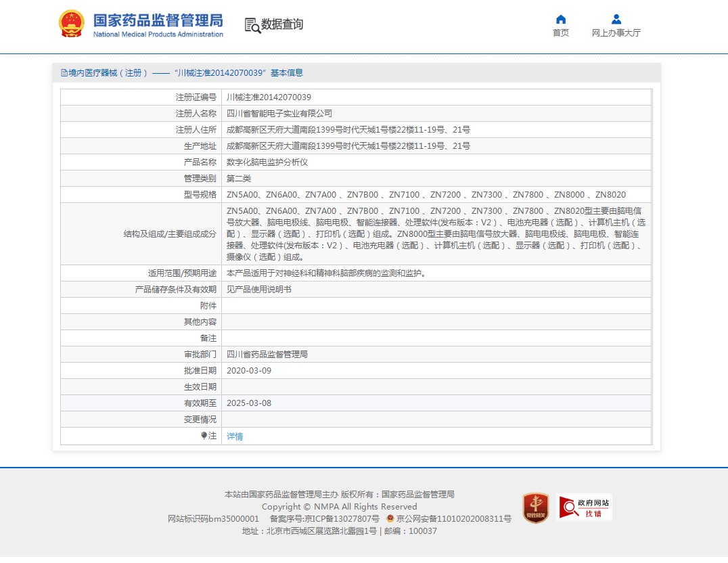This screenshot has height=563, width=728.
Task: Click the 变更情况 row label
Action: tap(200, 420)
